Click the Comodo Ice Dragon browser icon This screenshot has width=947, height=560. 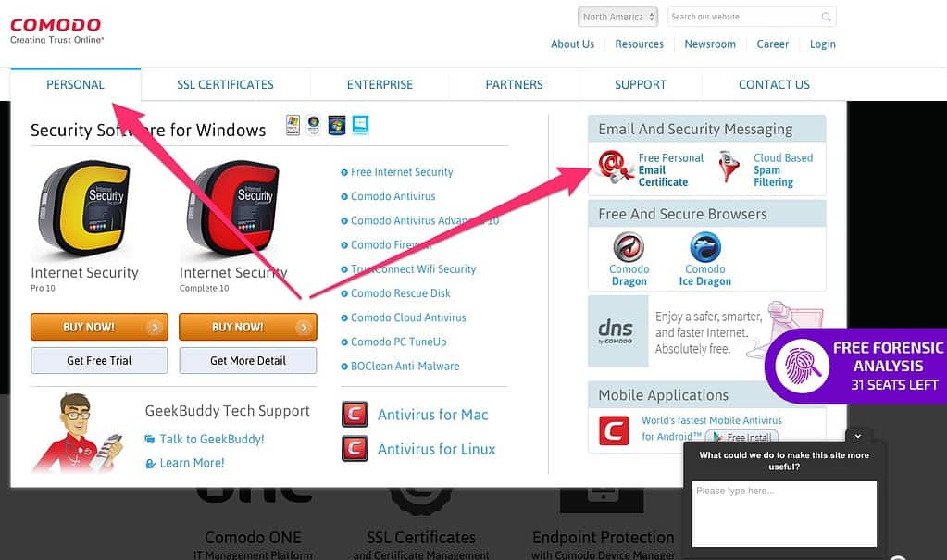click(704, 246)
